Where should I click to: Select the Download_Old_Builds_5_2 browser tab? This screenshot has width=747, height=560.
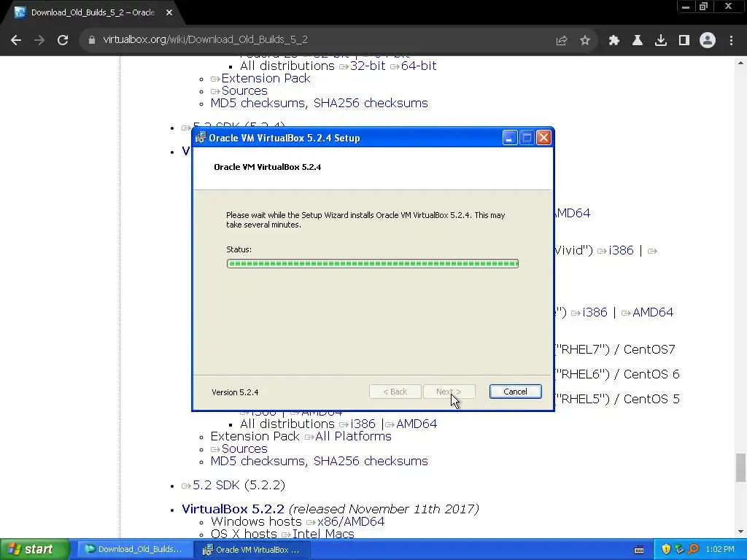93,13
